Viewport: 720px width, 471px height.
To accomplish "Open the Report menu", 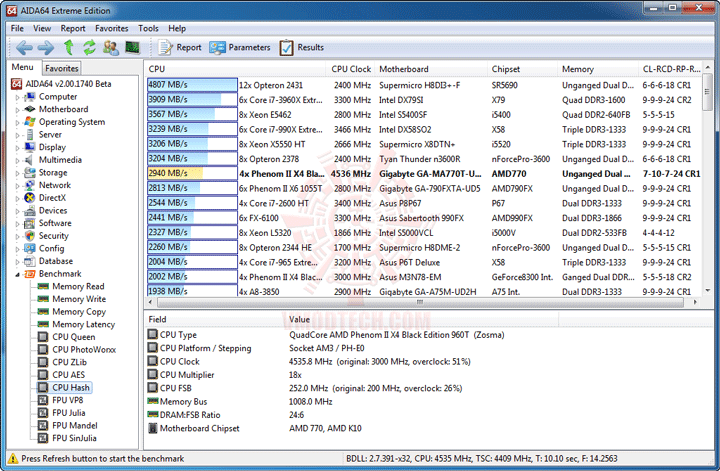I will tap(73, 28).
